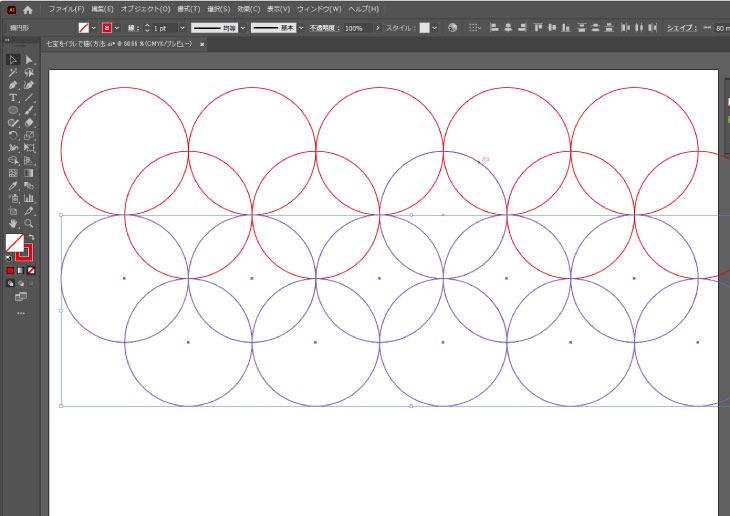Expand the fill color dropdown
The image size is (730, 516).
click(x=94, y=28)
